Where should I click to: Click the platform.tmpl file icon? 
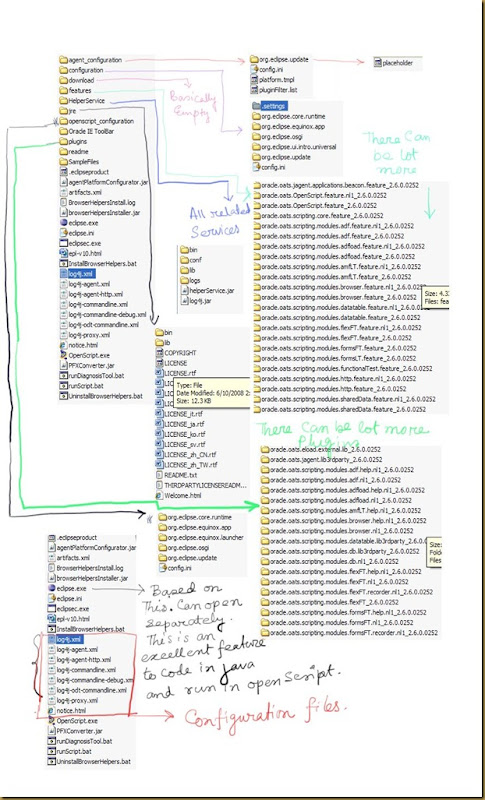[255, 80]
